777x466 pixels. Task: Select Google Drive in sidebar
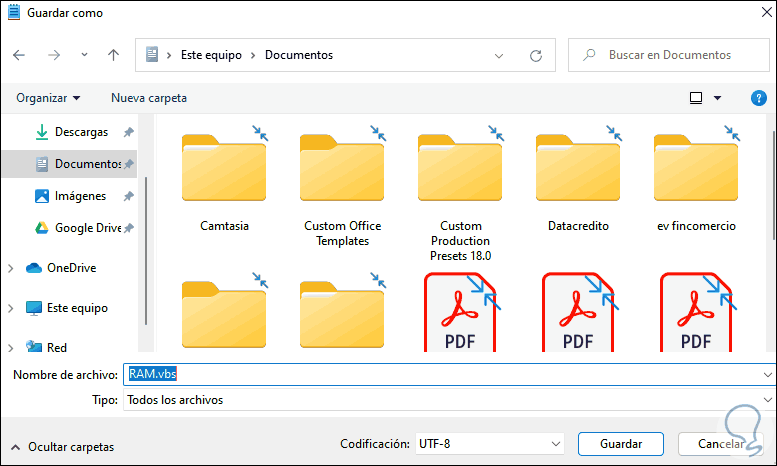(x=87, y=228)
